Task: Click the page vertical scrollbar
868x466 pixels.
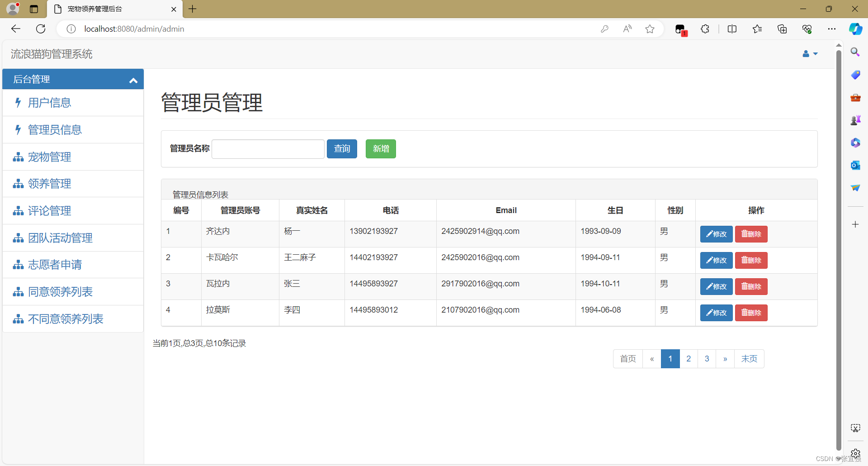Action: (839, 251)
